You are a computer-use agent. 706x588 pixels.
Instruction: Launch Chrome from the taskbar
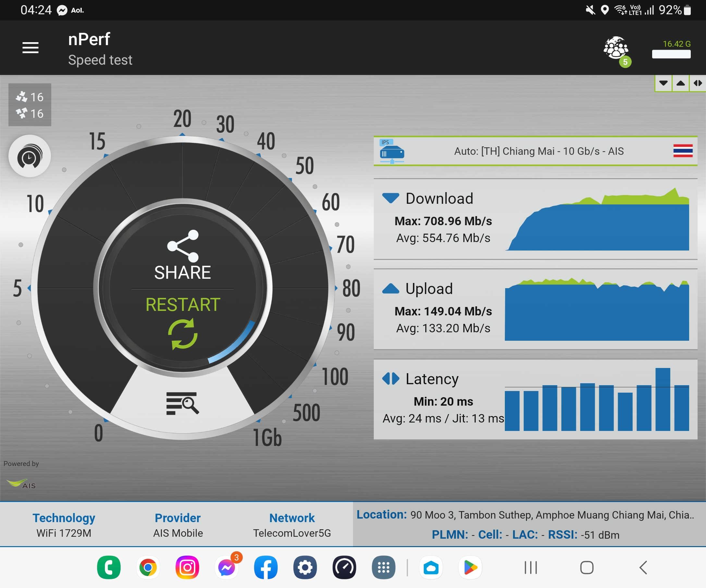click(x=148, y=568)
